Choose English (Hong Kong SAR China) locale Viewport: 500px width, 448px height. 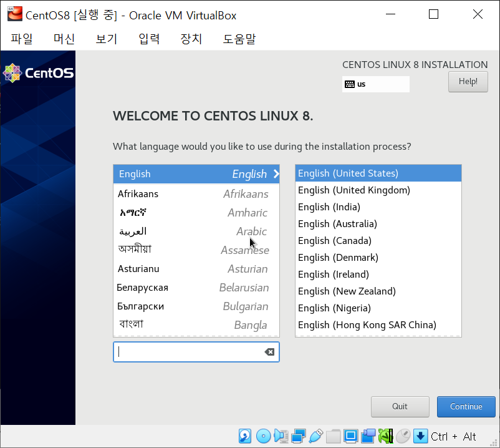(x=378, y=325)
